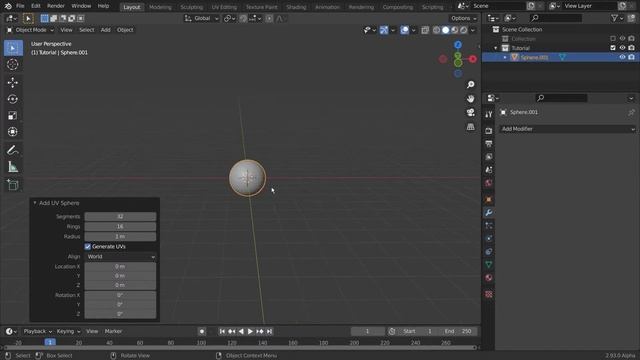Click the red X axis gizmo ball
The height and width of the screenshot is (360, 640).
pyautogui.click(x=473, y=59)
